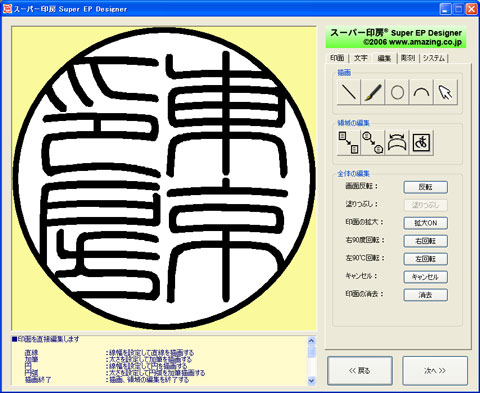Click the app icon in title bar
The image size is (480, 393).
[7, 8]
